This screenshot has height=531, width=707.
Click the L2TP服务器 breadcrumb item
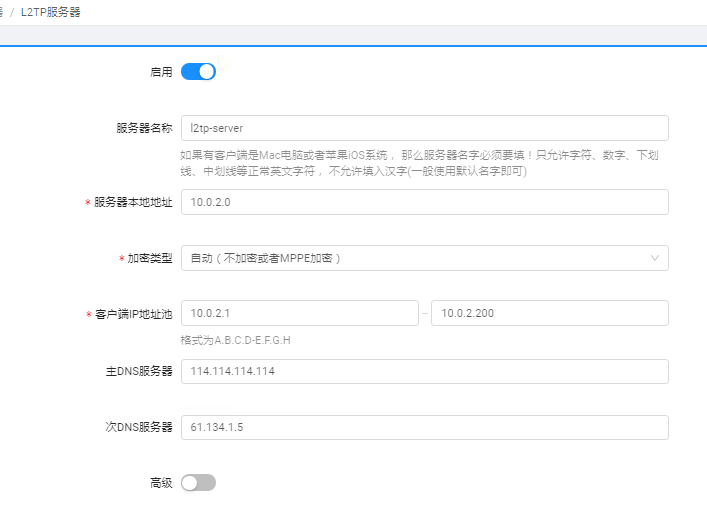[50, 12]
